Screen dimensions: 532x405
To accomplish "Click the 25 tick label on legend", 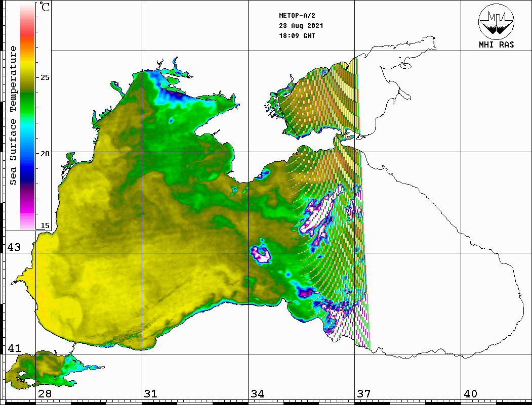I will [x=45, y=77].
